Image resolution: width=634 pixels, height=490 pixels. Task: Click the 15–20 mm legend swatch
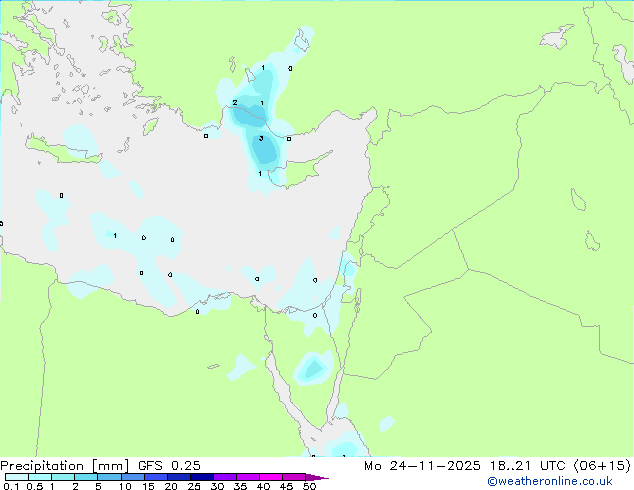pyautogui.click(x=156, y=477)
